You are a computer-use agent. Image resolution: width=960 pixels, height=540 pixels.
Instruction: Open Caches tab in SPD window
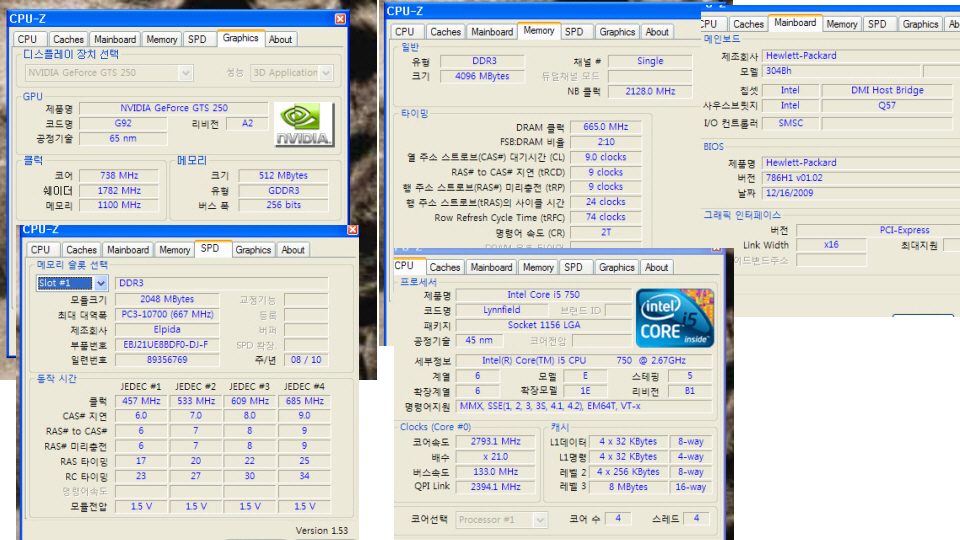point(81,250)
